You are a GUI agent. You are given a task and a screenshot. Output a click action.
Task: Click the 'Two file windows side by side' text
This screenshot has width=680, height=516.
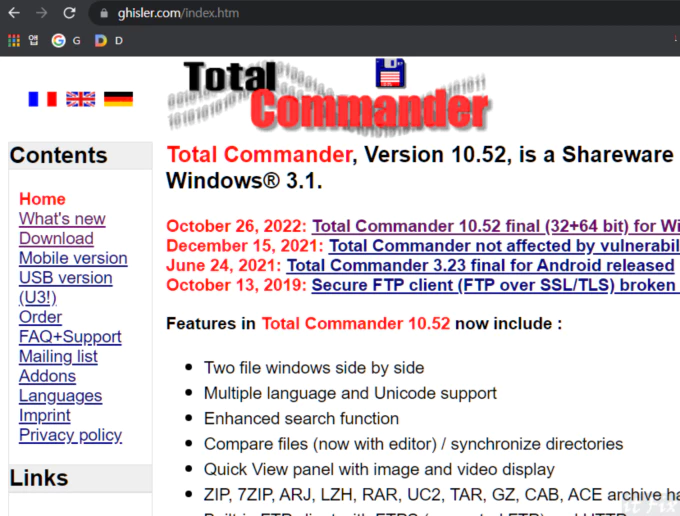[x=314, y=368]
